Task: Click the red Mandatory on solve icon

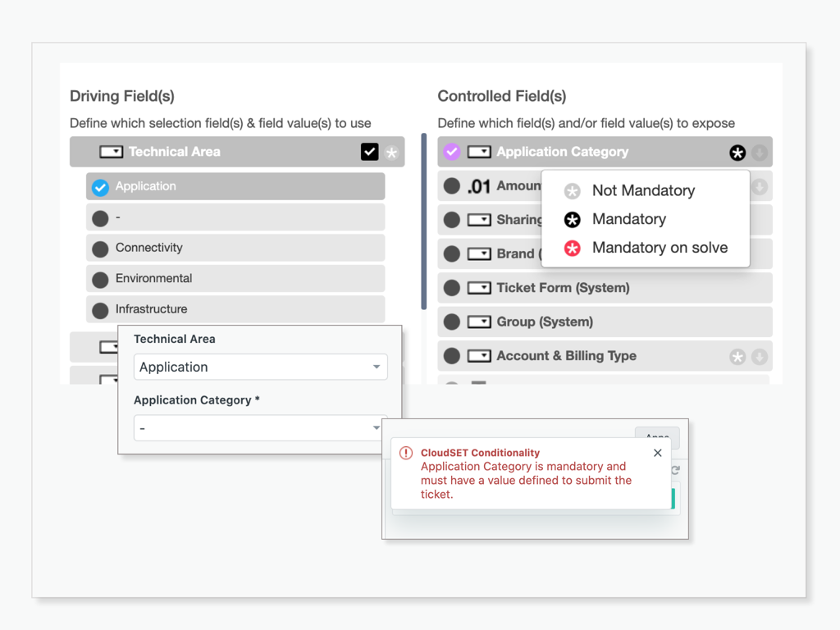Action: click(571, 247)
